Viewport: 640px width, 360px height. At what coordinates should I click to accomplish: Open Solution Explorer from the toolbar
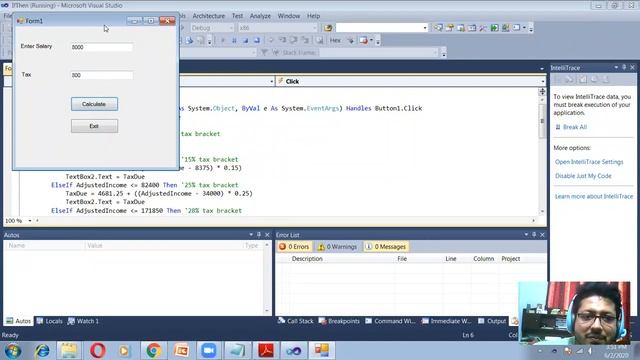(438, 28)
